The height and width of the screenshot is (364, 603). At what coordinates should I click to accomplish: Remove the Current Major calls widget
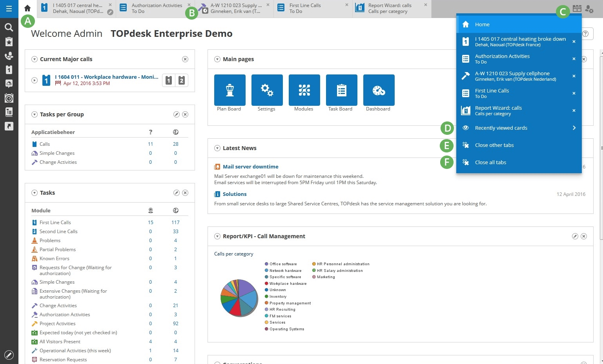tap(185, 59)
